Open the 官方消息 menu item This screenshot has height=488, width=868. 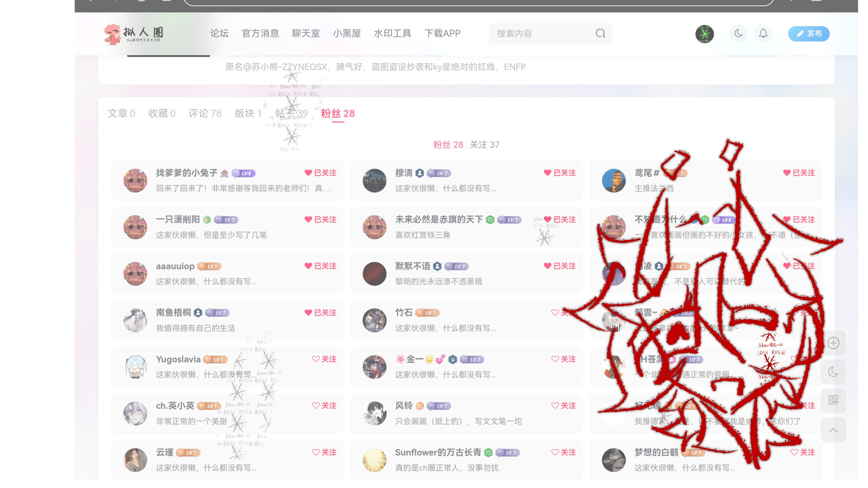click(x=260, y=34)
